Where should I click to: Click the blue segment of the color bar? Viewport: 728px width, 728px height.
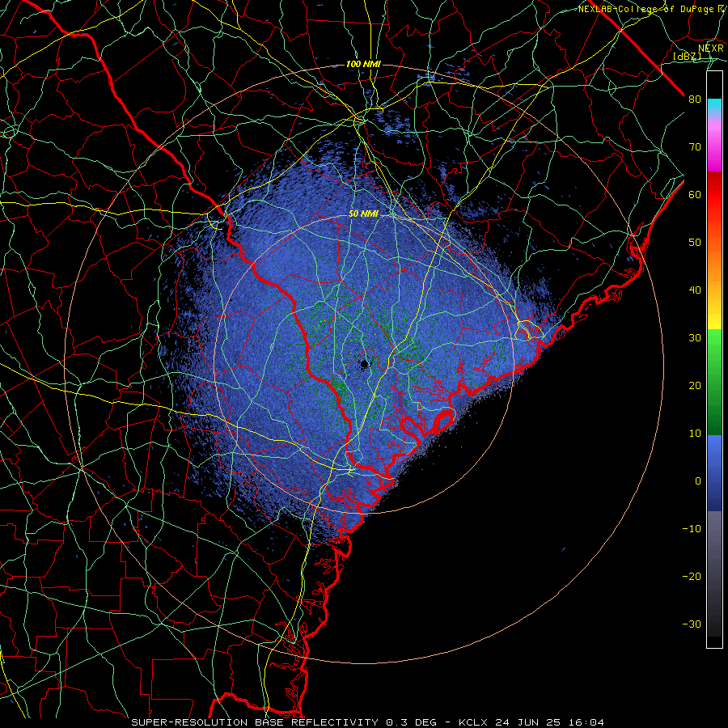pos(714,473)
